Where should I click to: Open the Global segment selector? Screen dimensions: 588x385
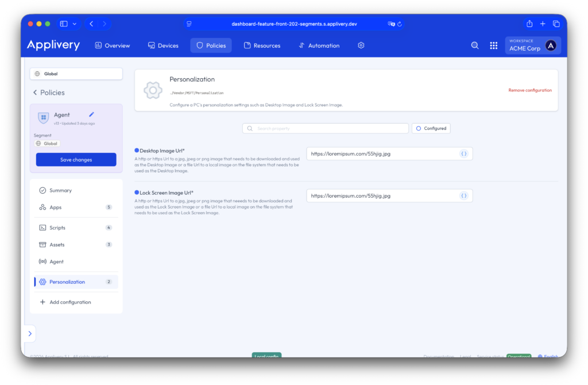tap(76, 74)
